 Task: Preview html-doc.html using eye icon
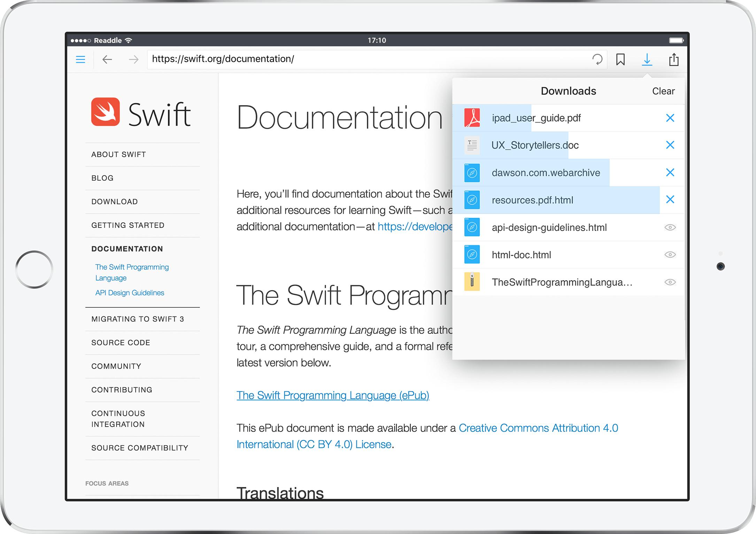670,254
